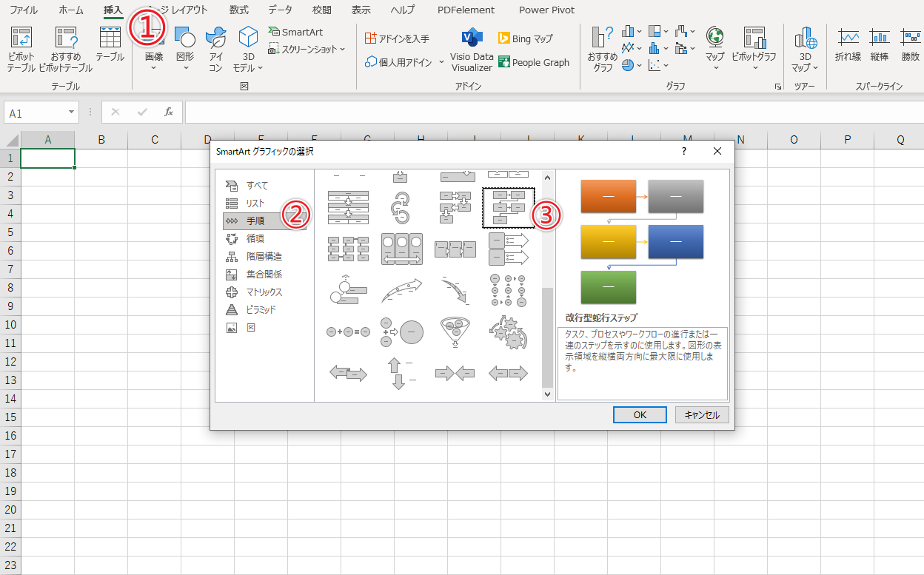Switch to the 数式 tab
The width and height of the screenshot is (924, 575).
pos(238,10)
